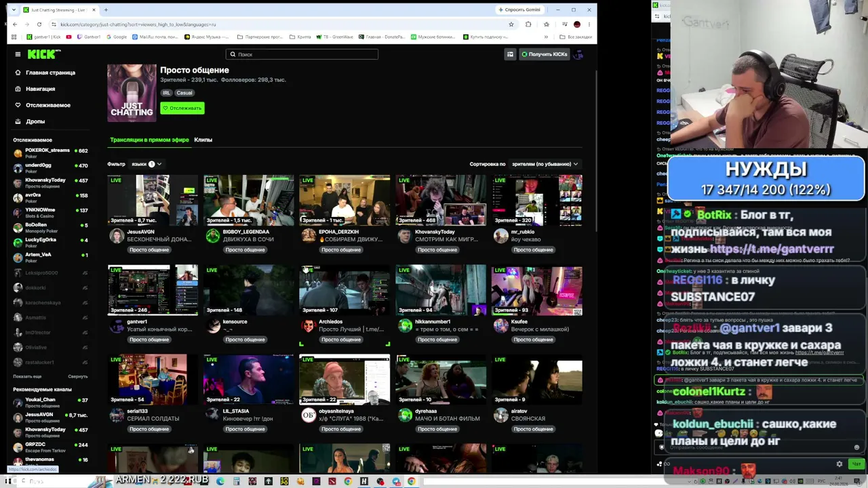Open the gantver1 stream thumbnail
Image resolution: width=868 pixels, height=488 pixels.
pos(153,290)
